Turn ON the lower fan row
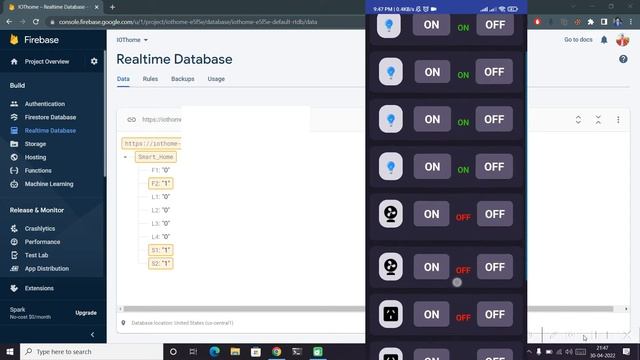Screen dimensions: 640x360 [x=431, y=267]
